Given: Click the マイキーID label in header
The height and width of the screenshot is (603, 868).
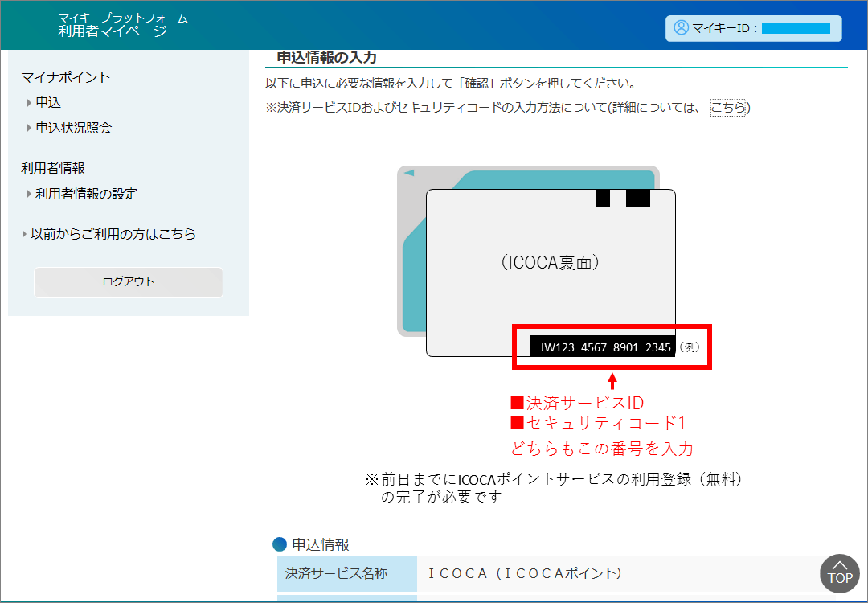Looking at the screenshot, I should pos(724,28).
